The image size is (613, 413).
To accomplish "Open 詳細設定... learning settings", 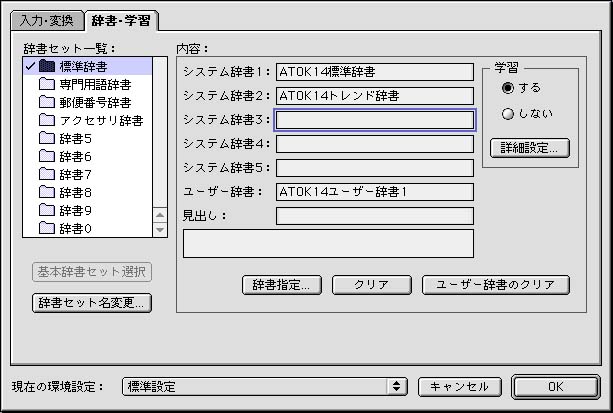I will (x=530, y=148).
